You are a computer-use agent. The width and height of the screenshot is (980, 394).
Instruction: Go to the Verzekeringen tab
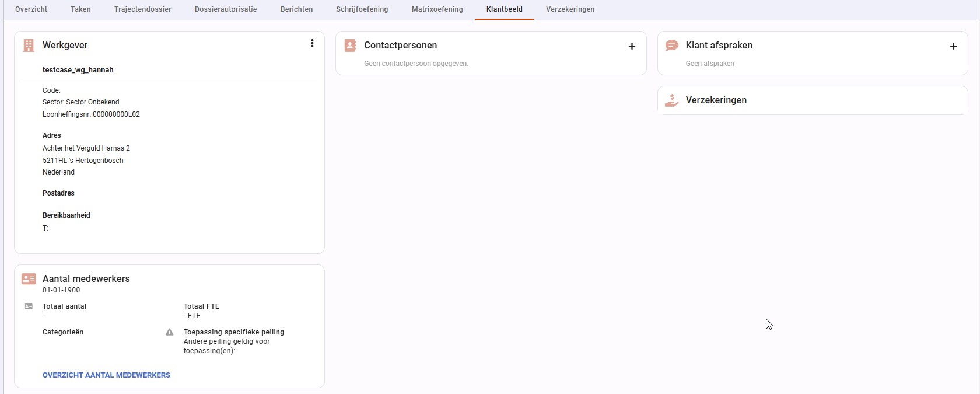click(570, 9)
